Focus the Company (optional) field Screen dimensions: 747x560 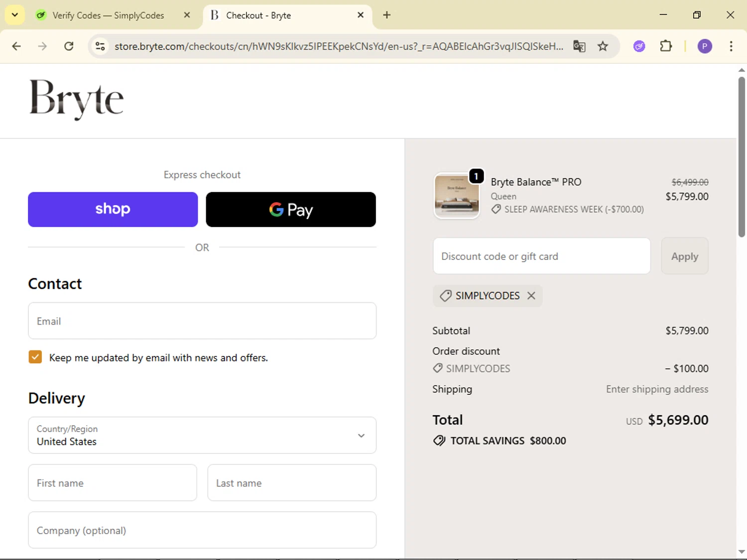[x=202, y=530]
